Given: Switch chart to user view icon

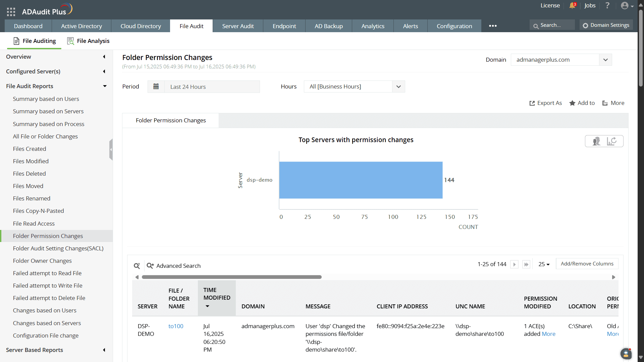Looking at the screenshot, I should 596,141.
